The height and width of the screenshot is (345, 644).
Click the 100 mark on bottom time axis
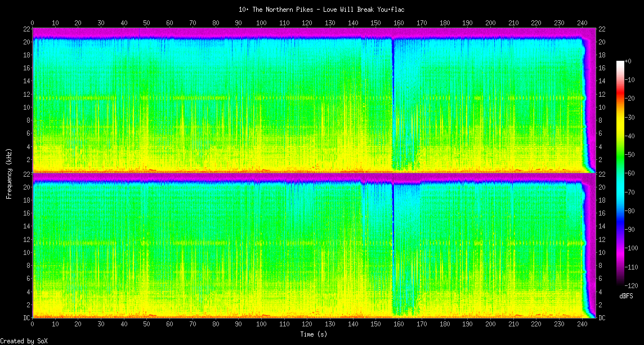[x=261, y=323]
